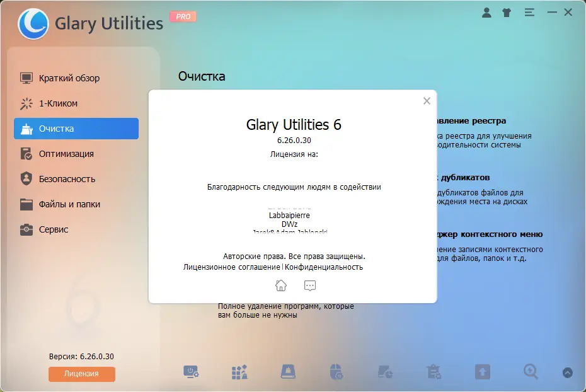The width and height of the screenshot is (586, 392).
Task: Click the monitor icon beside Краткий обзор
Action: (26, 78)
